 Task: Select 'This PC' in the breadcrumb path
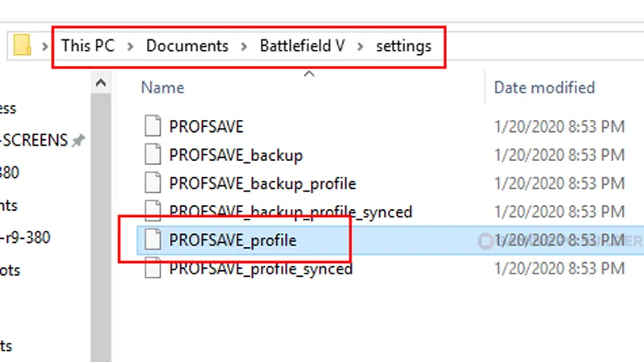coord(88,46)
